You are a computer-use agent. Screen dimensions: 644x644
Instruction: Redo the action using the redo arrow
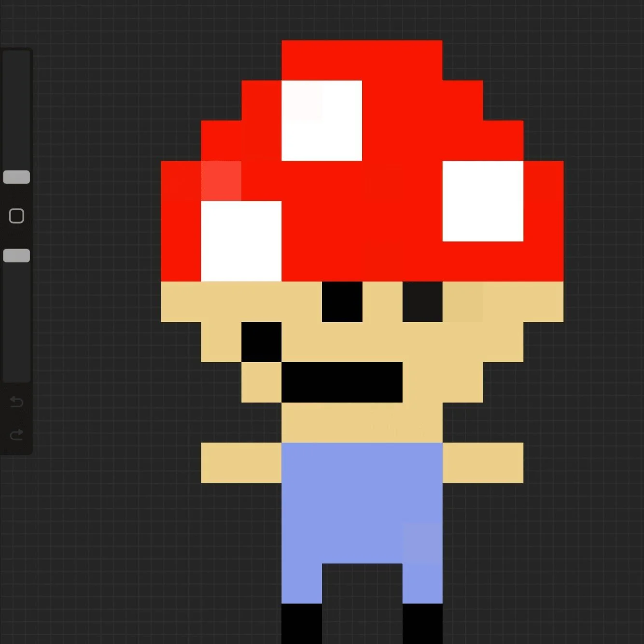[x=16, y=435]
